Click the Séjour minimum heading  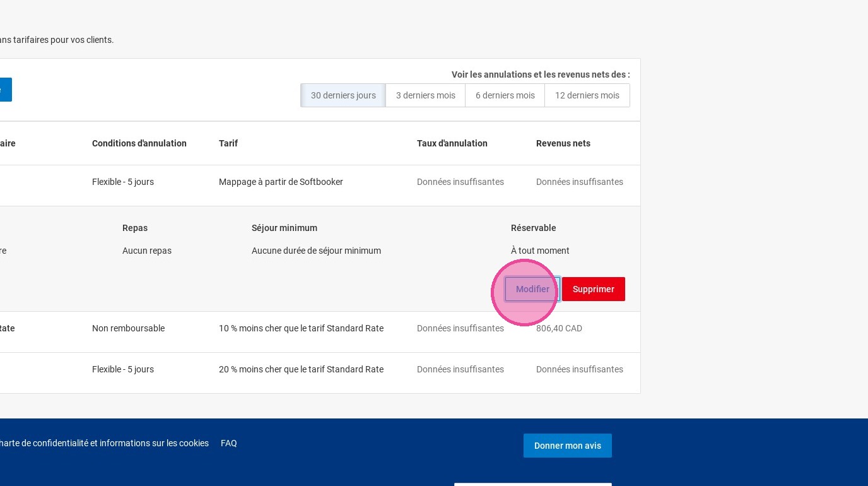point(284,228)
